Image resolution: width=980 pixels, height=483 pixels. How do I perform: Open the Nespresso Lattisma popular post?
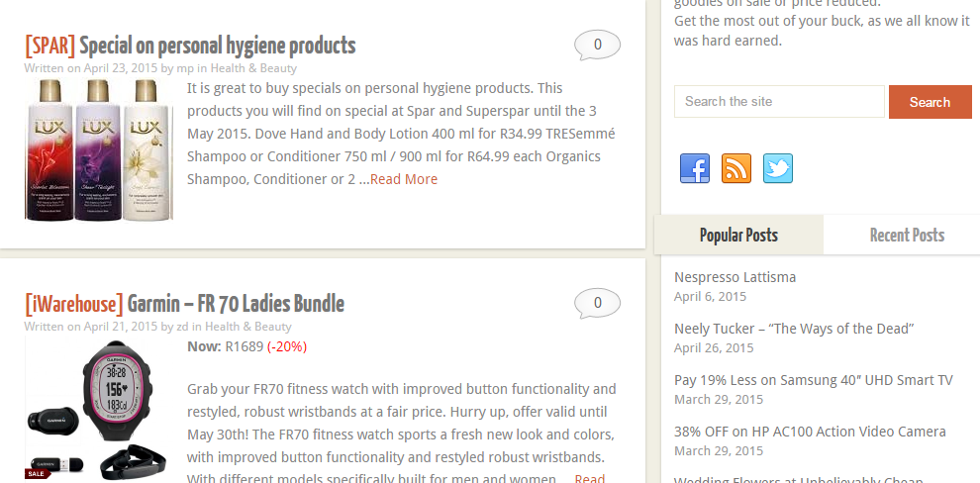735,277
